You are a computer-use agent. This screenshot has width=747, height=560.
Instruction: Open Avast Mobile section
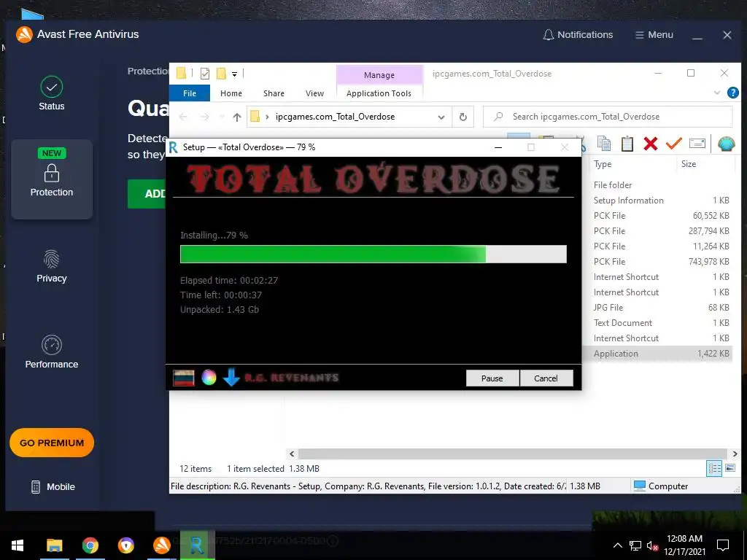click(53, 486)
